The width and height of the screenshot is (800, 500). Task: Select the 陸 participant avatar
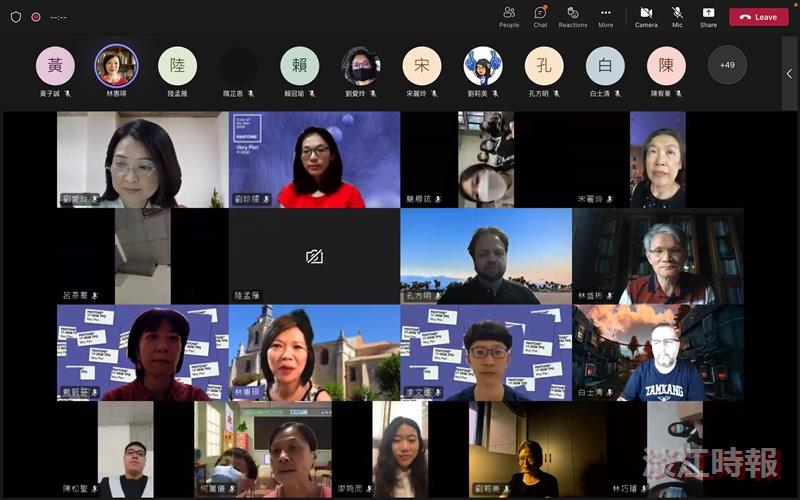coord(177,65)
